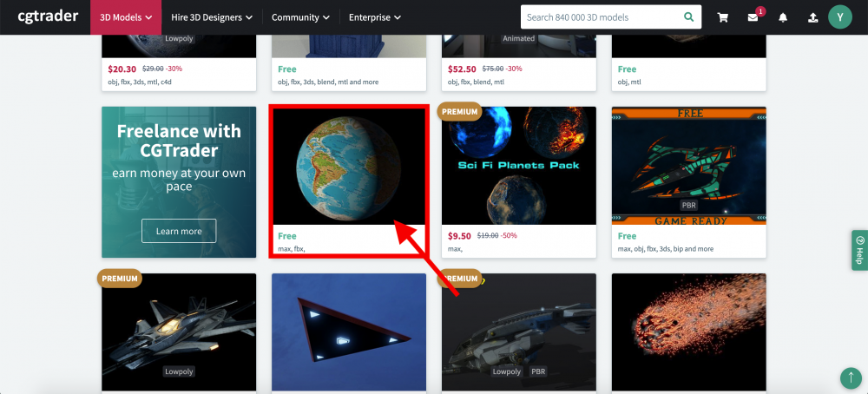Click the $20.30 price text
This screenshot has height=394, width=868.
(122, 69)
